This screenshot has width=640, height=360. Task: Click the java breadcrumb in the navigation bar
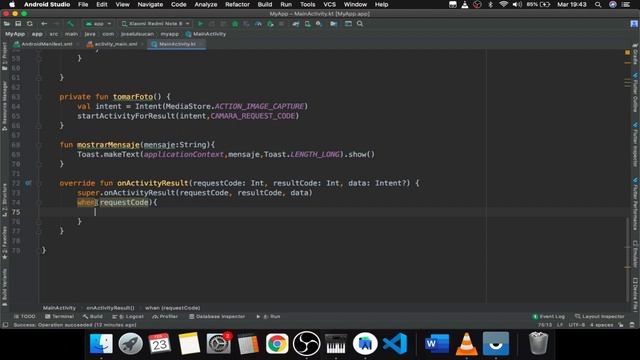[90, 34]
